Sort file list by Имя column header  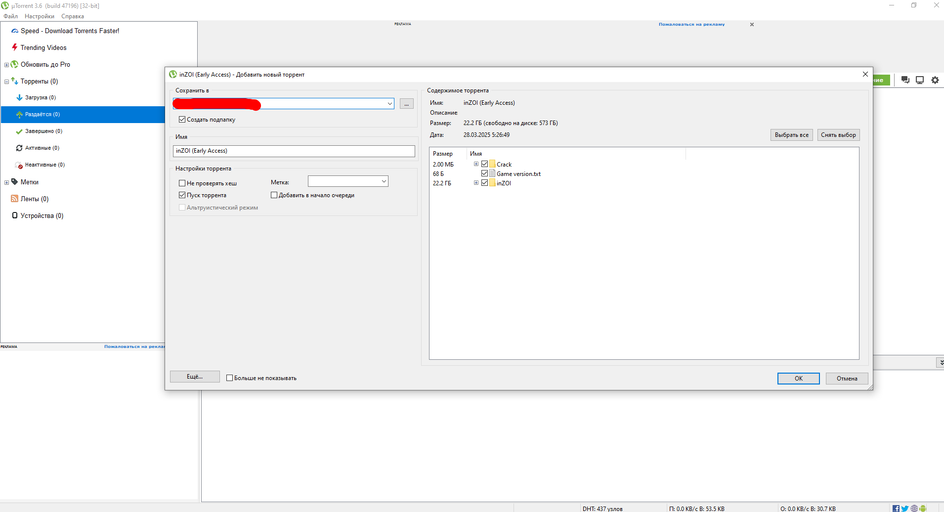tap(476, 154)
